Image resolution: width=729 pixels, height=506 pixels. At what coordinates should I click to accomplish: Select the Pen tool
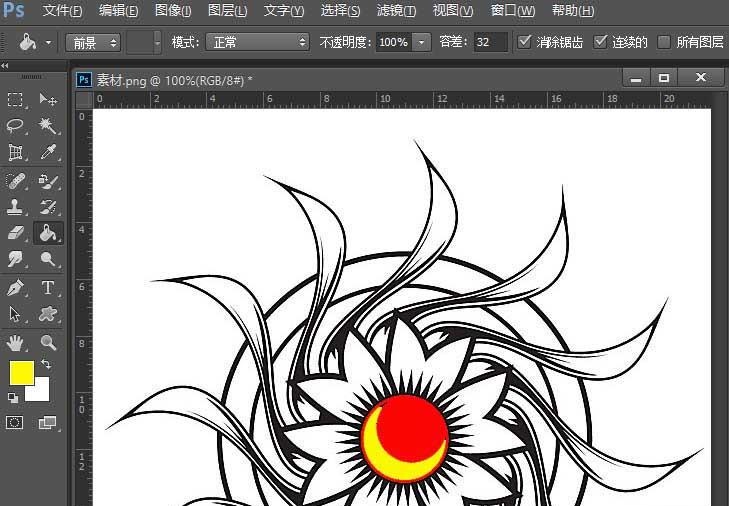pos(15,288)
